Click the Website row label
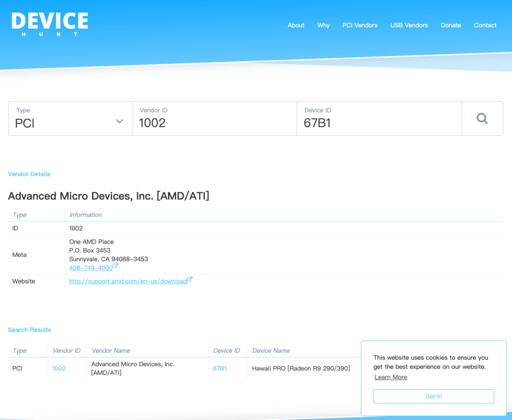This screenshot has height=420, width=512. (x=24, y=281)
